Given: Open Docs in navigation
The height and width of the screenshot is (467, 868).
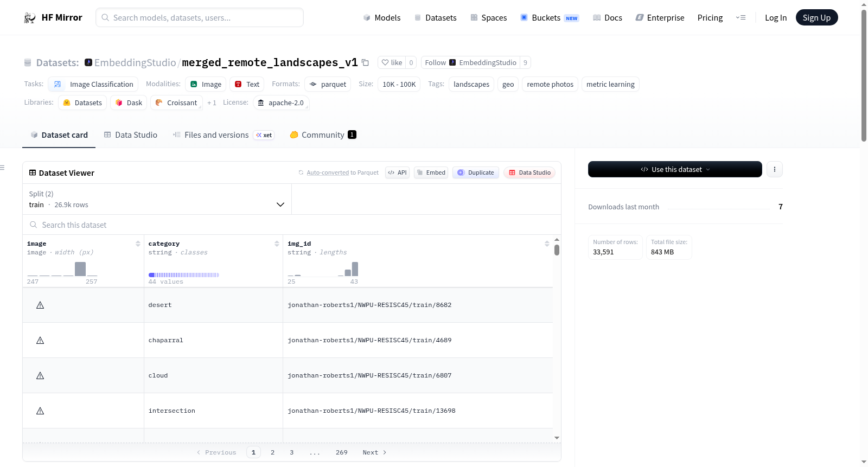Looking at the screenshot, I should [608, 18].
